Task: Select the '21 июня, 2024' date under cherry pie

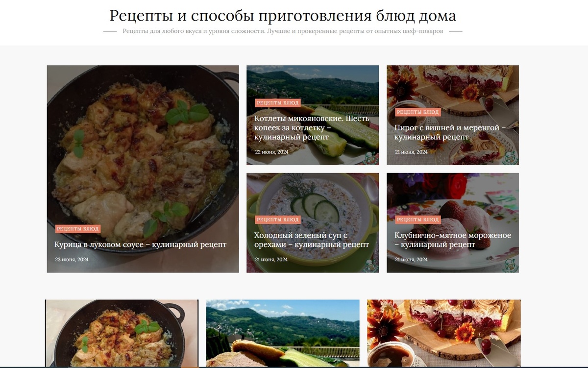Action: [x=412, y=152]
